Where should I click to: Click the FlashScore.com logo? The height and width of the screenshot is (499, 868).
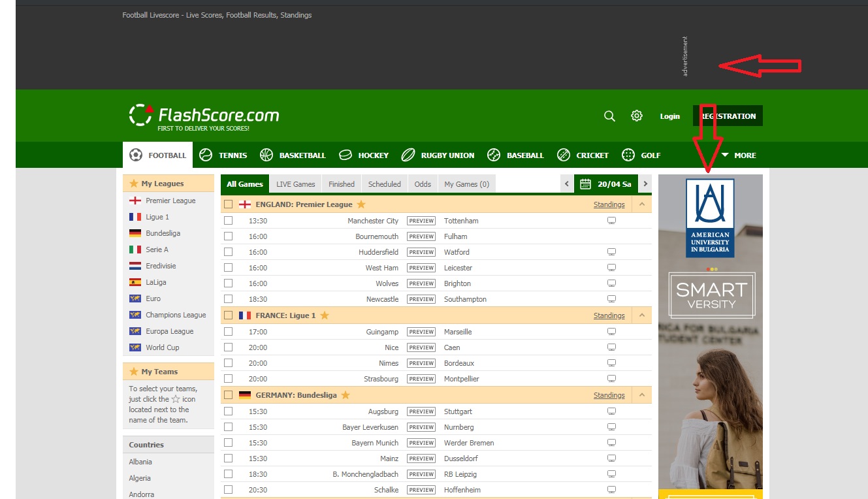click(204, 116)
